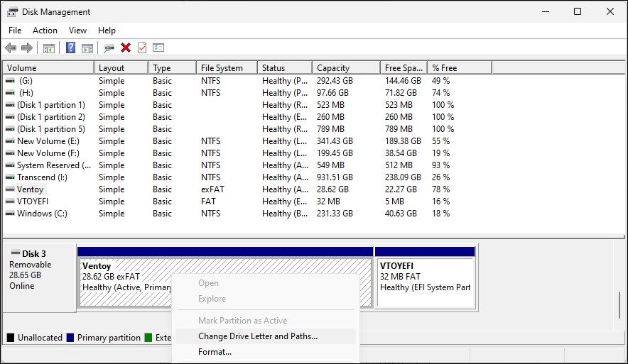Image resolution: width=628 pixels, height=364 pixels.
Task: Open Help via blue question mark icon
Action: point(70,48)
